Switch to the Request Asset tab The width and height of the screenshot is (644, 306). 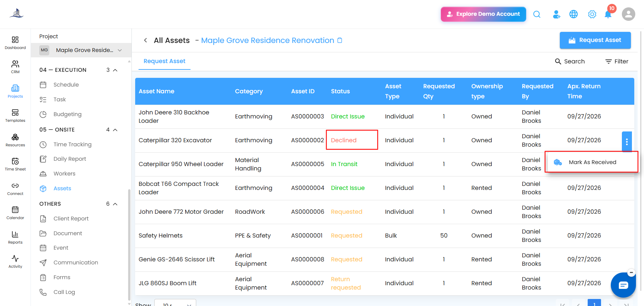pos(164,61)
